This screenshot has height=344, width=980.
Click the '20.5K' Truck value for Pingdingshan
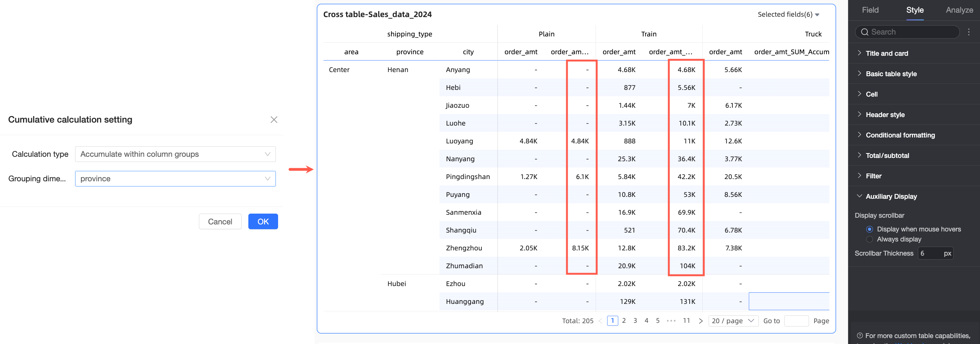tap(733, 177)
